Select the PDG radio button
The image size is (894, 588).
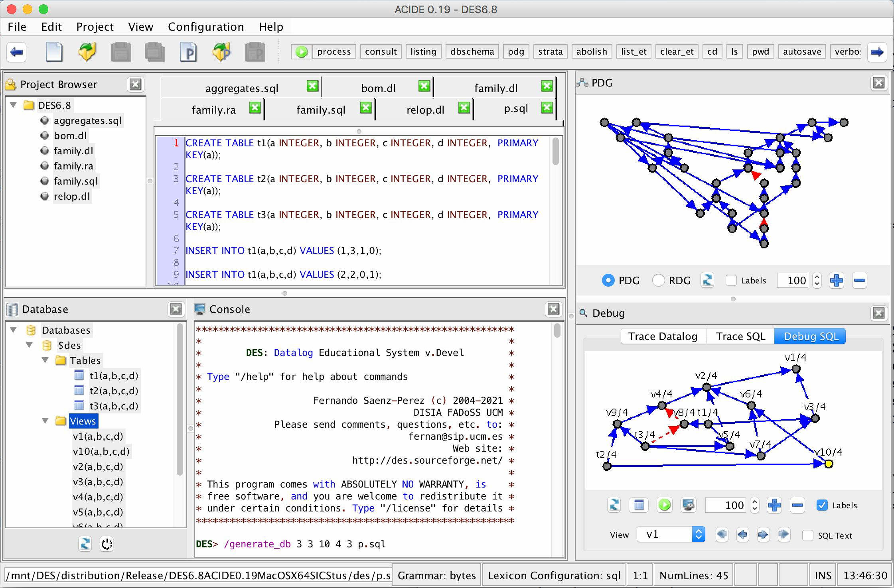tap(608, 280)
